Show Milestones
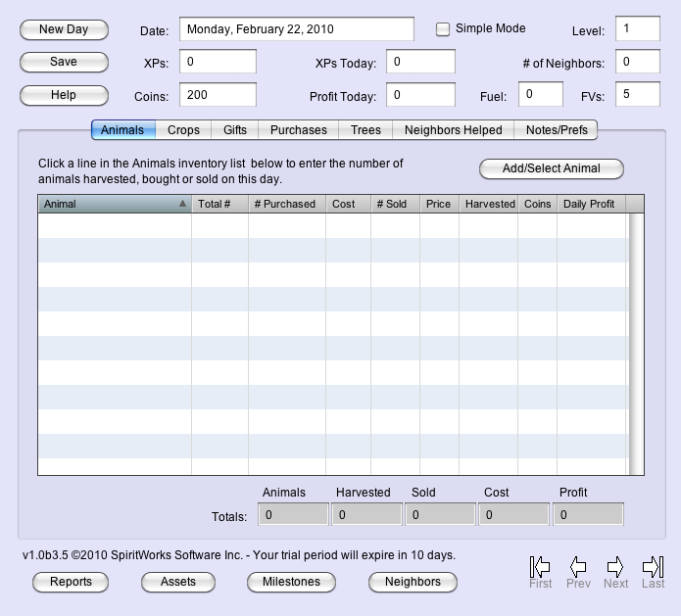The height and width of the screenshot is (616, 681). tap(291, 582)
